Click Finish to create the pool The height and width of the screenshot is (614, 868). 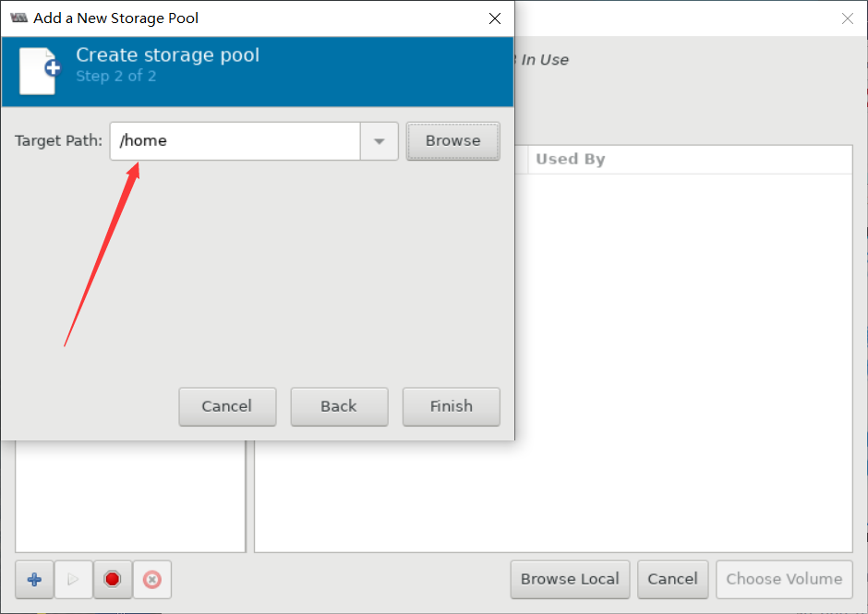point(452,406)
